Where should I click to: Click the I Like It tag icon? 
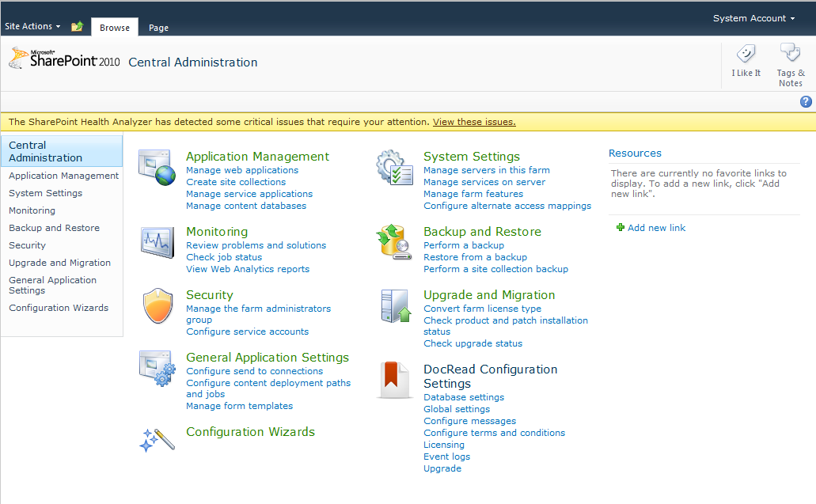click(746, 53)
